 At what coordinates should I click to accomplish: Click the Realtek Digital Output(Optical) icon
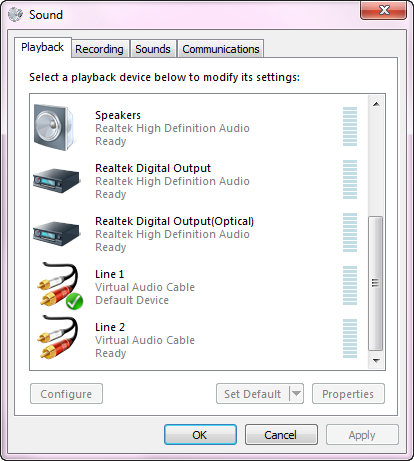[x=57, y=234]
